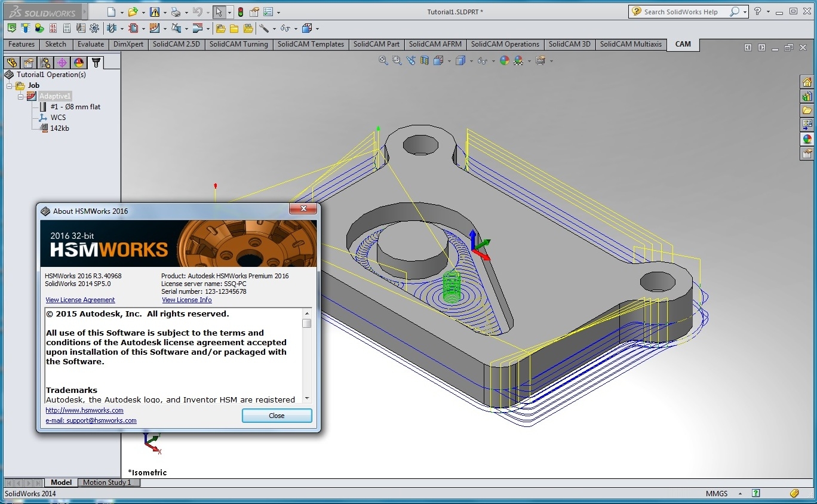
Task: Open the Options checklist dropdown arrow
Action: pyautogui.click(x=278, y=12)
